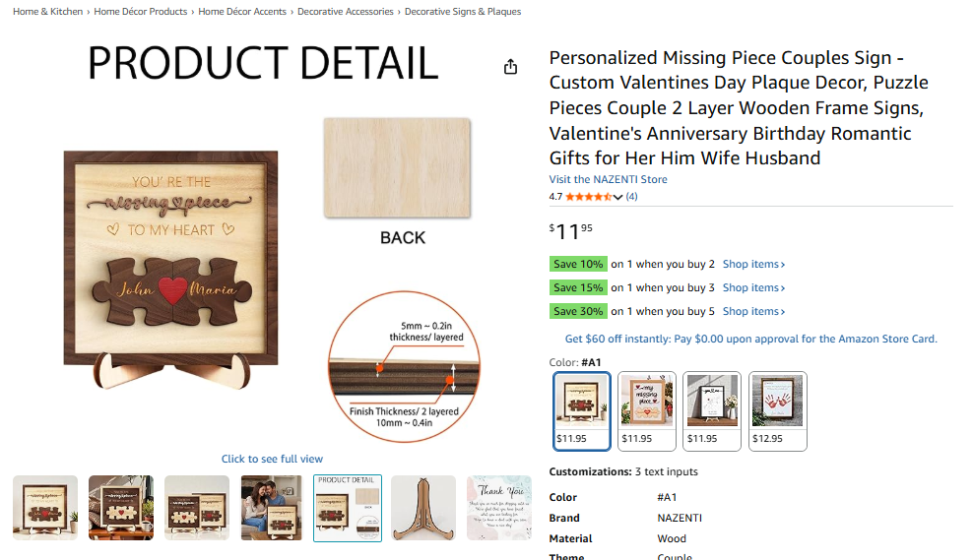Viewport: 973px width, 560px height.
Task: Open the 4 customer reviews link
Action: click(631, 197)
